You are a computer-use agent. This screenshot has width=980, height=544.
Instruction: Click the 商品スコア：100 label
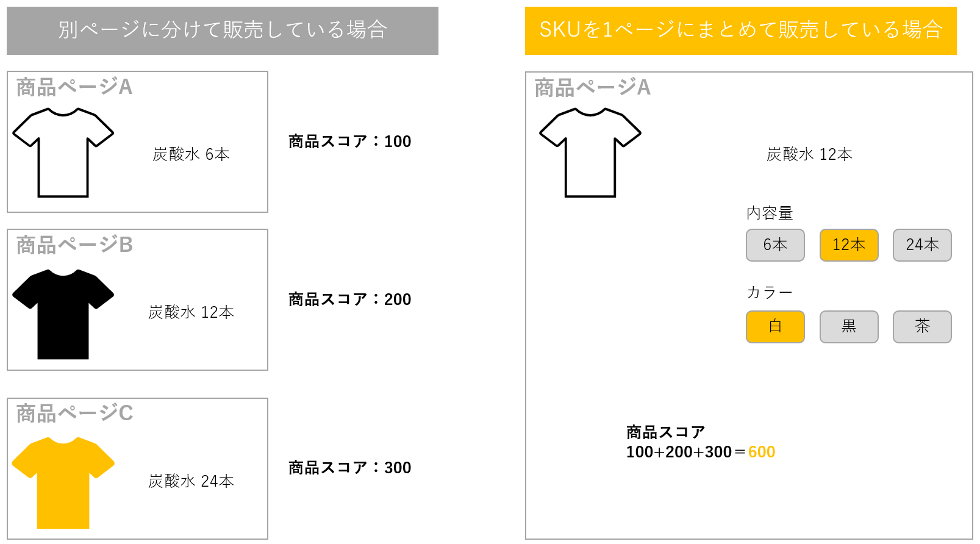coord(349,141)
